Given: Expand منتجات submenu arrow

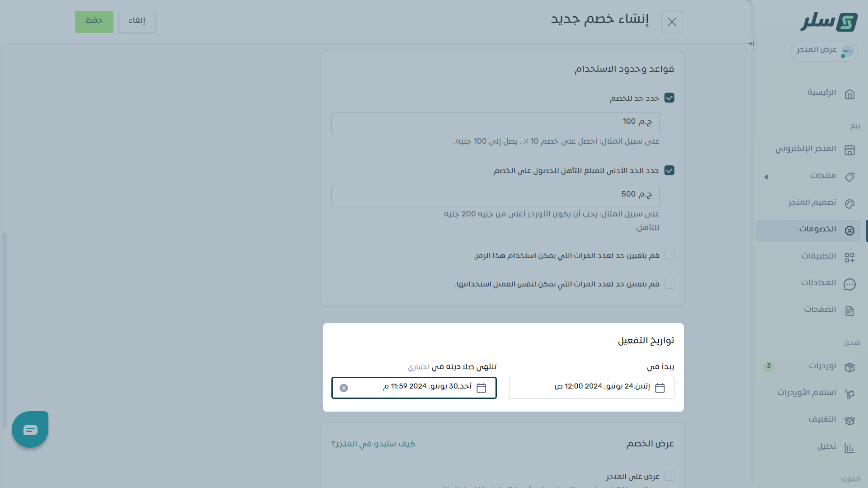Looking at the screenshot, I should tap(766, 177).
